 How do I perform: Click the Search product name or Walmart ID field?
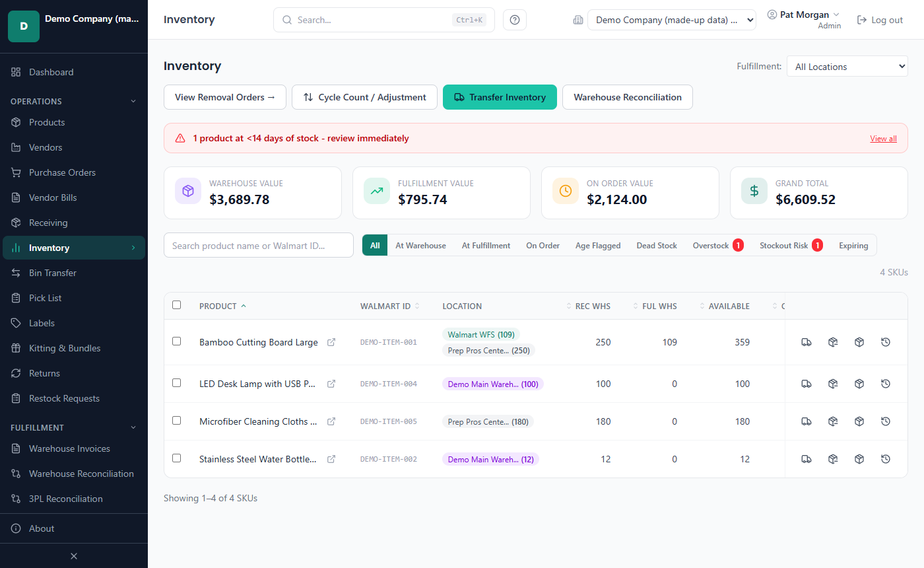(x=259, y=245)
